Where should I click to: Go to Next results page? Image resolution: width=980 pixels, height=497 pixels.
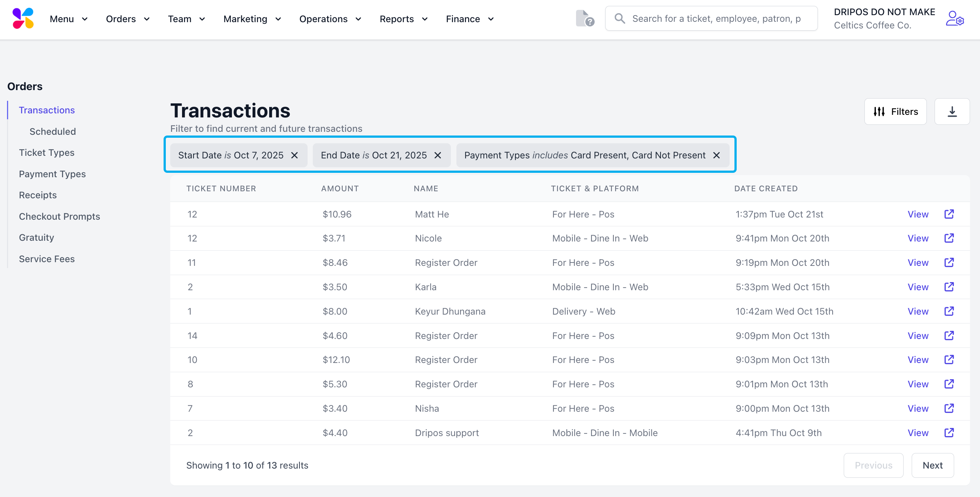coord(932,465)
